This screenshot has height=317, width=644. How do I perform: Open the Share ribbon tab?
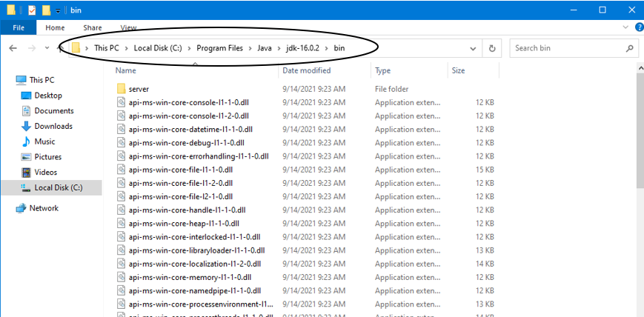[93, 28]
